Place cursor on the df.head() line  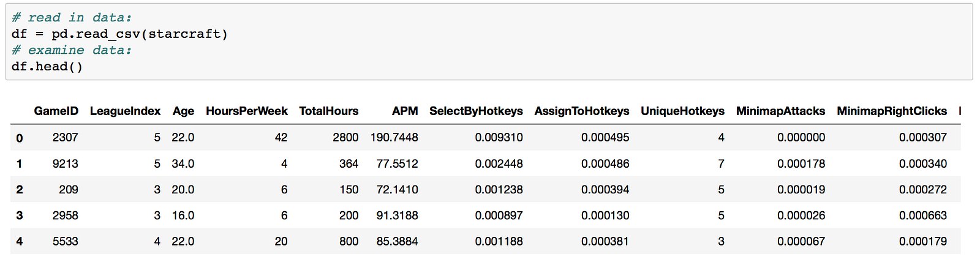pyautogui.click(x=47, y=66)
